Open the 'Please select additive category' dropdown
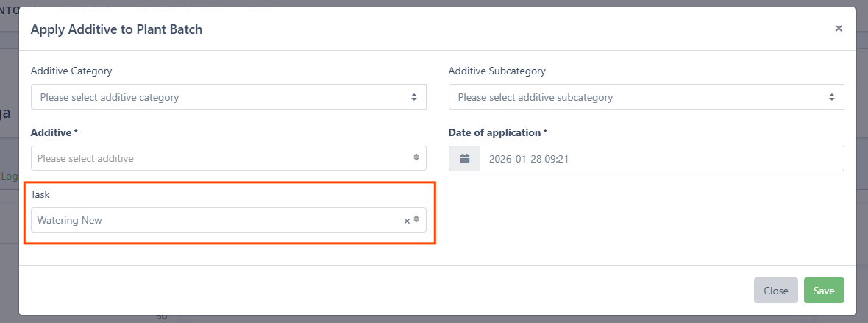Image resolution: width=868 pixels, height=323 pixels. tap(221, 97)
